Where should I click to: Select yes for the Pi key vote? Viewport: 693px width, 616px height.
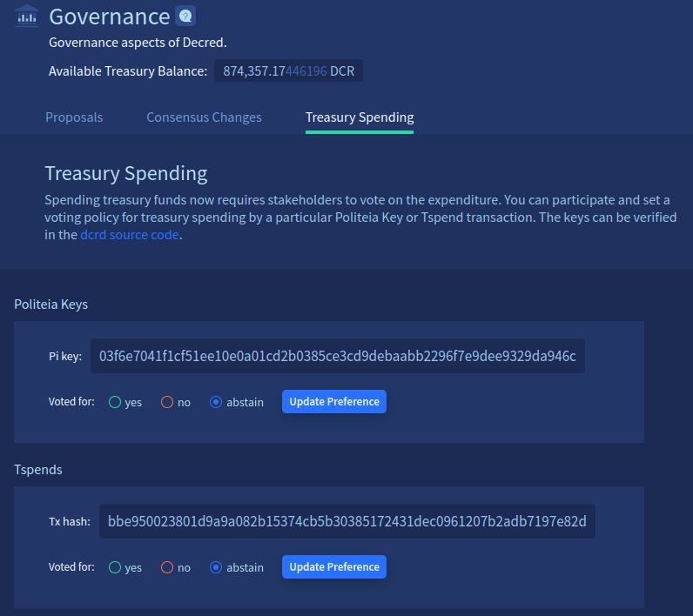(115, 402)
